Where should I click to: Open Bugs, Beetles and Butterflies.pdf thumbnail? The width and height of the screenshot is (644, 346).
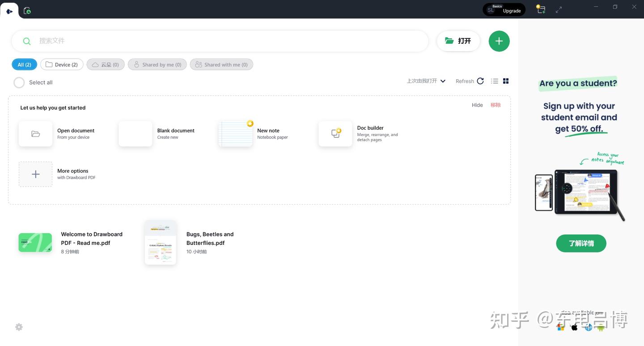pos(161,242)
